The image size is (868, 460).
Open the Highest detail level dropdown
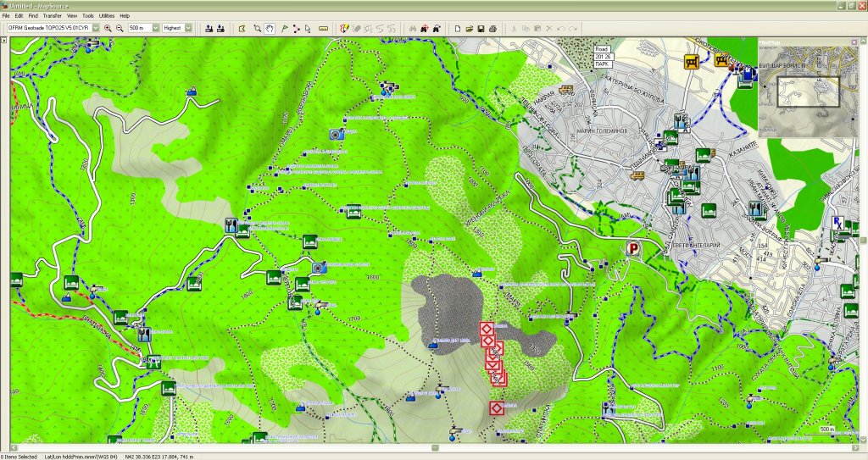[188, 28]
